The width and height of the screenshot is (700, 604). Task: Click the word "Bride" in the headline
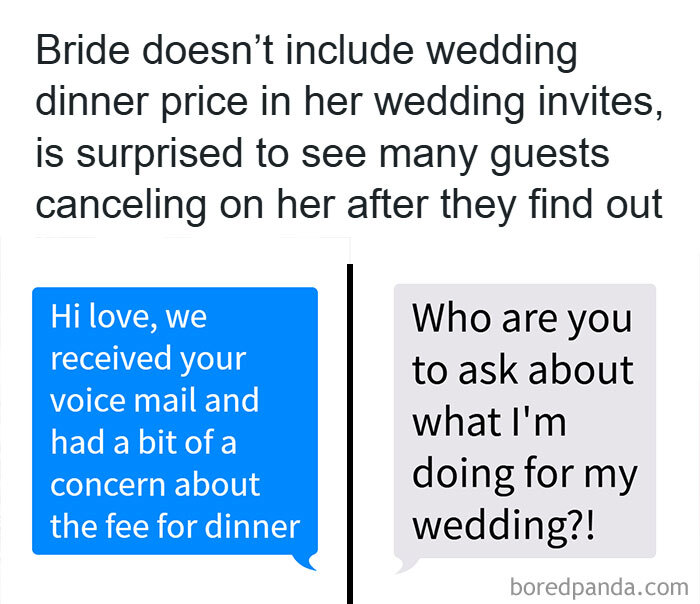83,50
